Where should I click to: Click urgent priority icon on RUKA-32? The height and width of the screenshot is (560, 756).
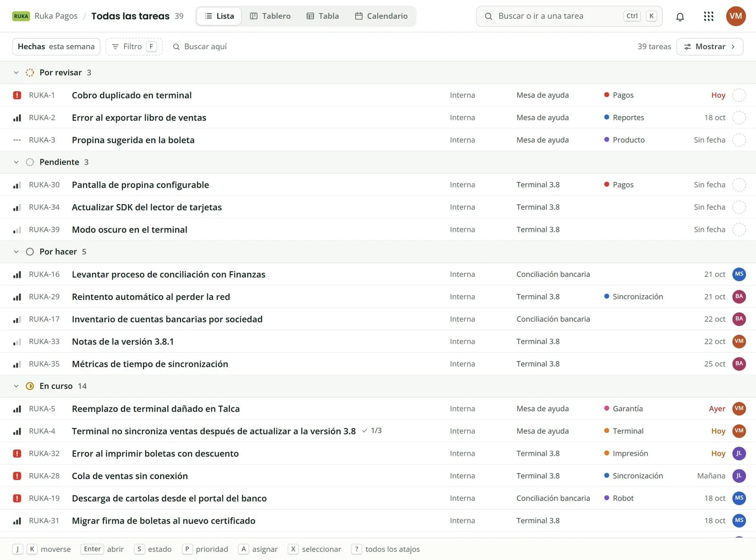[x=17, y=454]
